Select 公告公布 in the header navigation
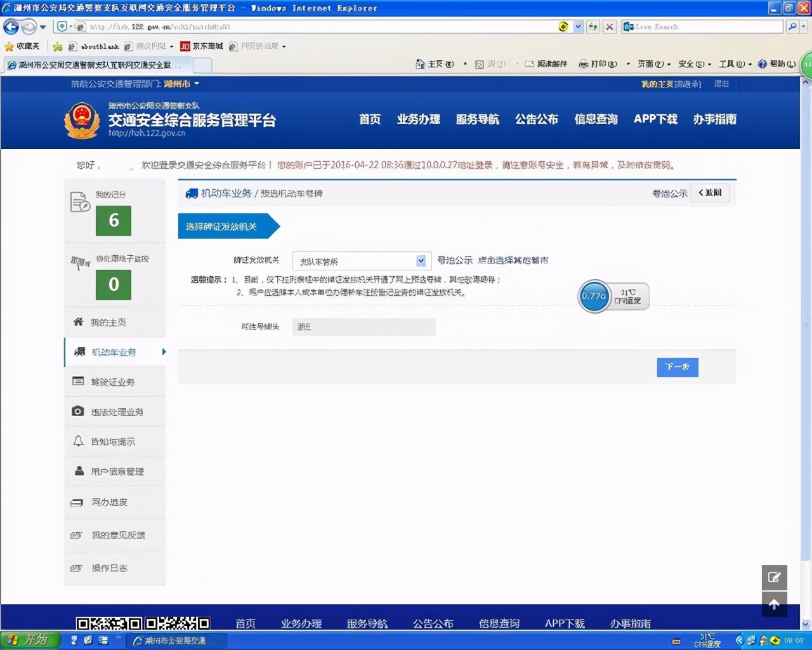This screenshot has width=812, height=650. point(537,119)
